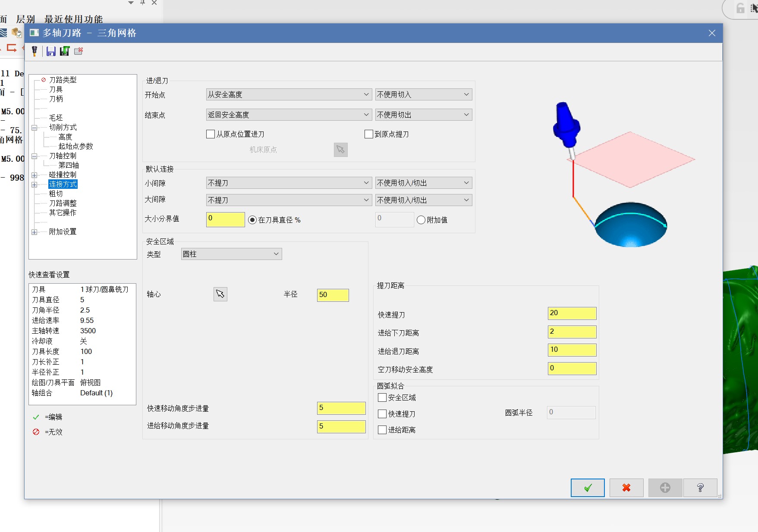Click the question mark help button
The image size is (758, 532).
tap(700, 488)
